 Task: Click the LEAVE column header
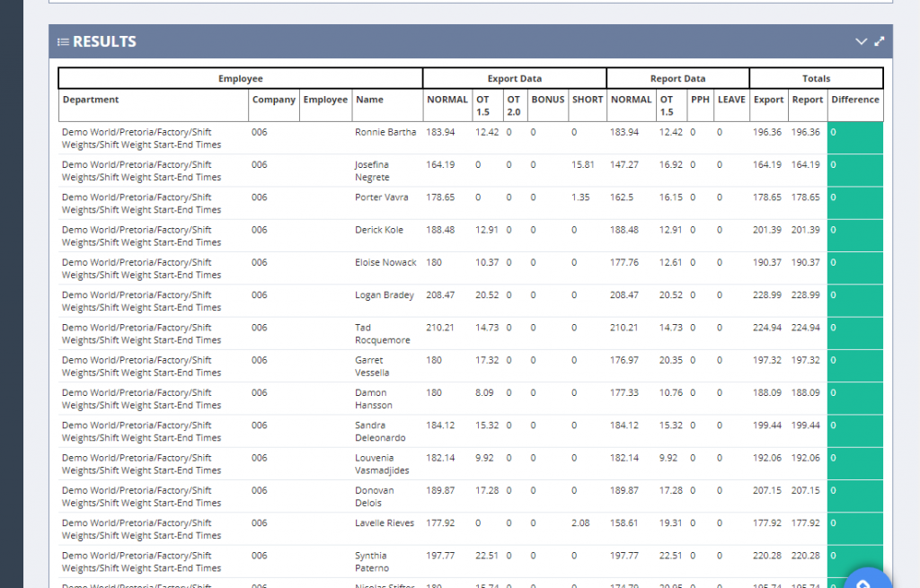coord(730,100)
